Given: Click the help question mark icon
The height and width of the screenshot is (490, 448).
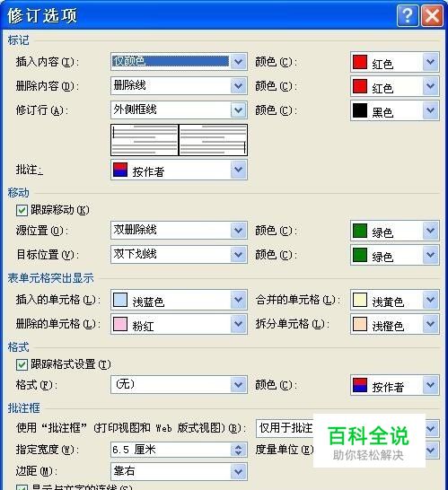Looking at the screenshot, I should [408, 15].
